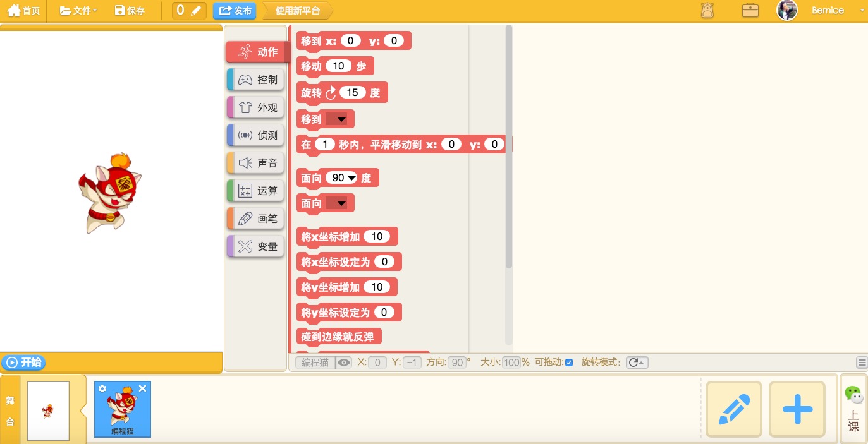Viewport: 868px width, 444px height.
Task: Switch to the 外观 looks category
Action: 255,108
